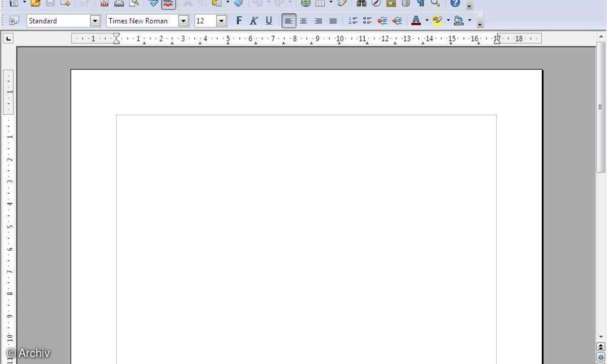This screenshot has height=364, width=607.
Task: Click in the font size field
Action: click(205, 21)
